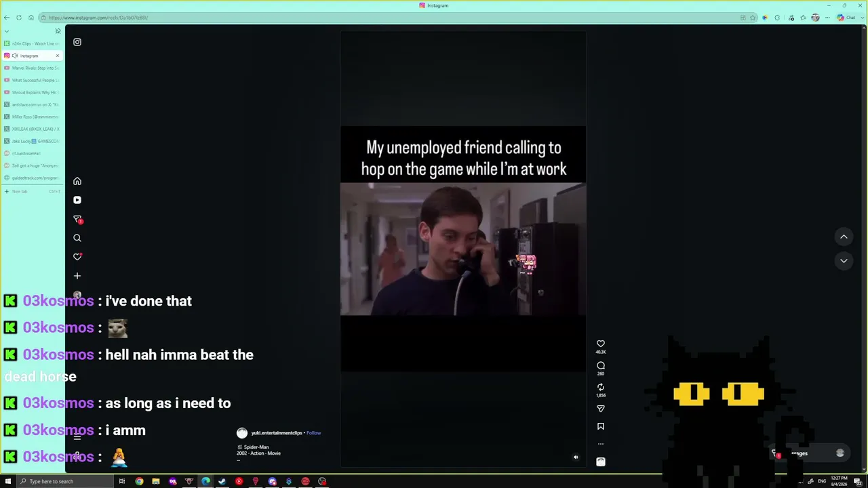
Task: Open the reel's audio thumbnail
Action: pos(601,462)
